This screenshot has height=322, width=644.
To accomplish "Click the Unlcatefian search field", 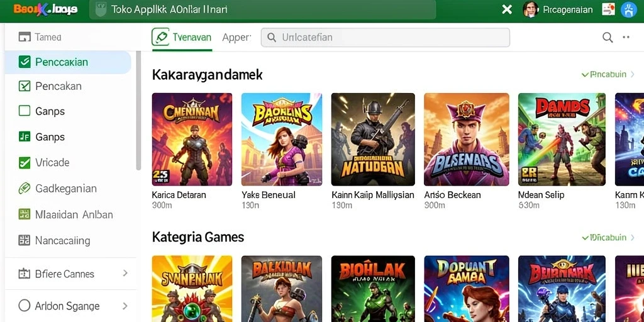I will (x=386, y=37).
